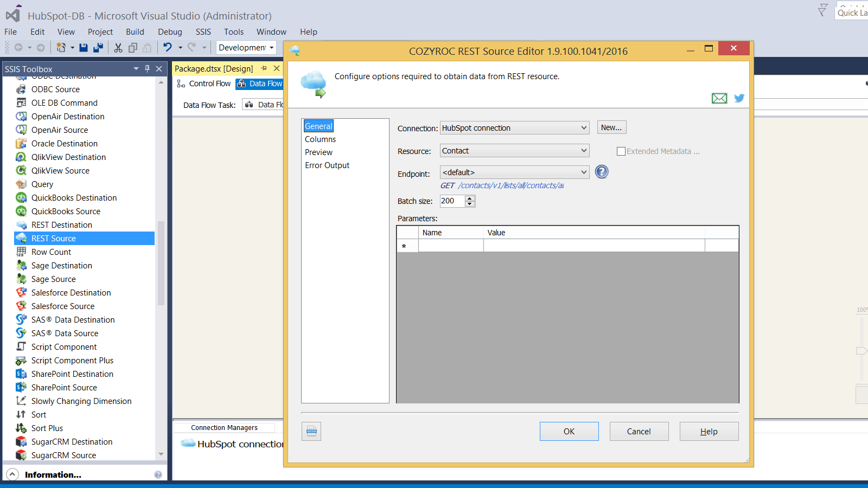Screen dimensions: 868x488
Task: Click the Help button in editor
Action: (x=709, y=432)
